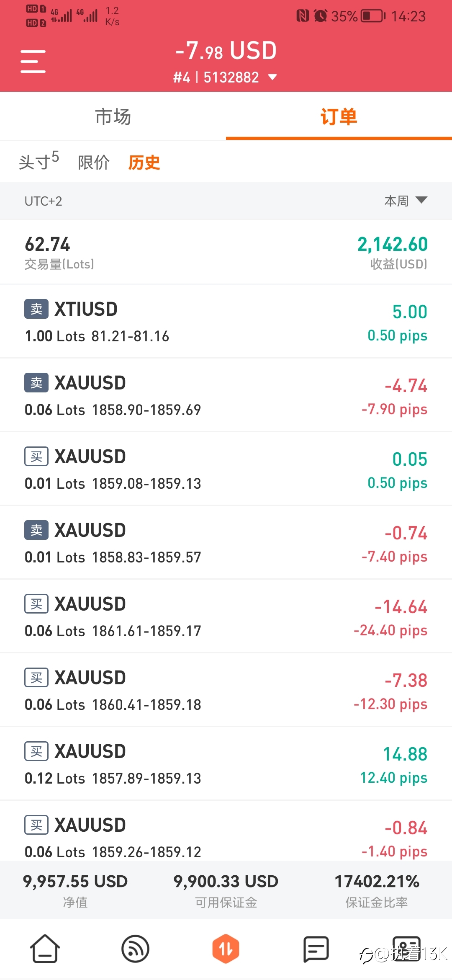Open the 本周 time period dropdown

[x=405, y=201]
